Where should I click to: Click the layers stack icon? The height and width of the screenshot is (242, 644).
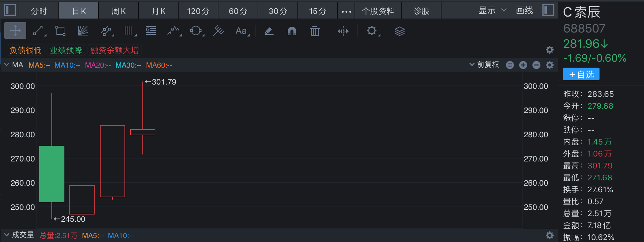click(x=399, y=31)
